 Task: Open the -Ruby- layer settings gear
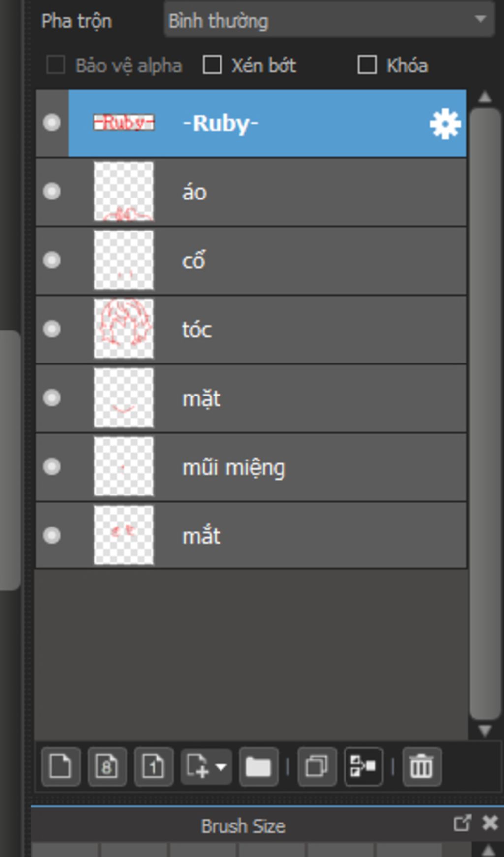[x=445, y=124]
